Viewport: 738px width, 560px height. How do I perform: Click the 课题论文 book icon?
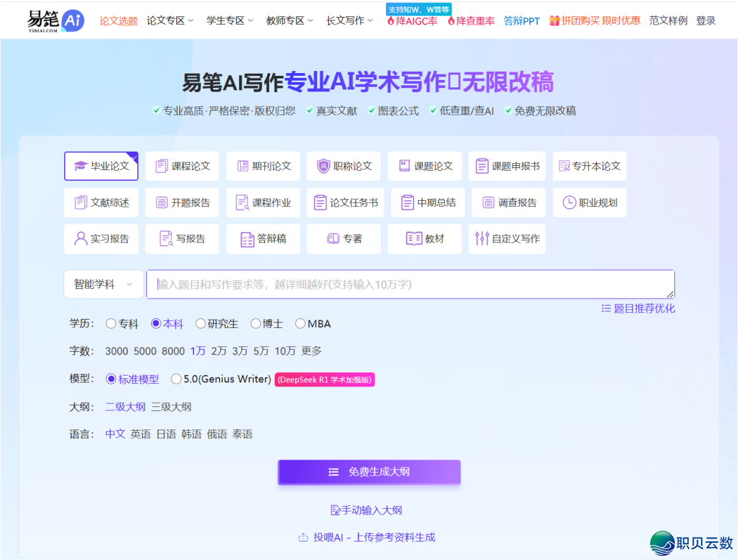coord(405,165)
